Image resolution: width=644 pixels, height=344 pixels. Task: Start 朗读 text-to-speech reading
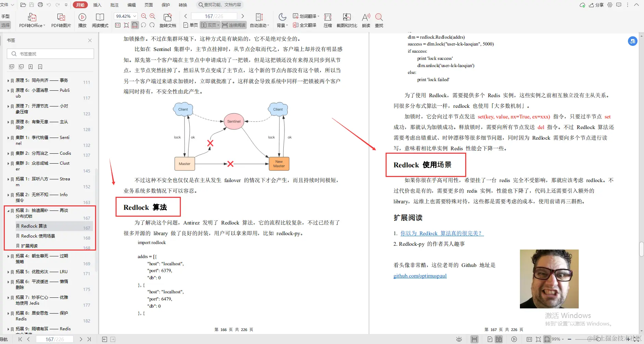[365, 20]
